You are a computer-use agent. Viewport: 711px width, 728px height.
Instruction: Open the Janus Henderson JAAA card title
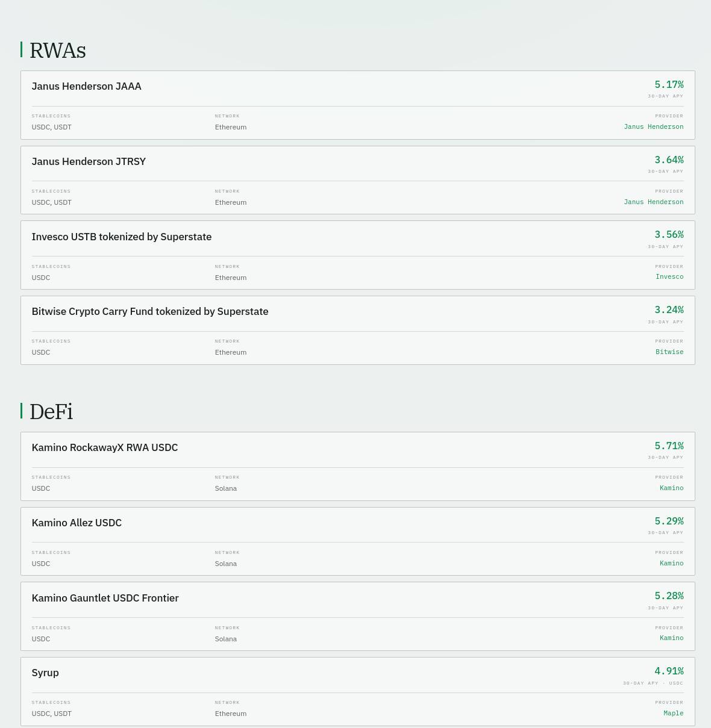pos(86,86)
